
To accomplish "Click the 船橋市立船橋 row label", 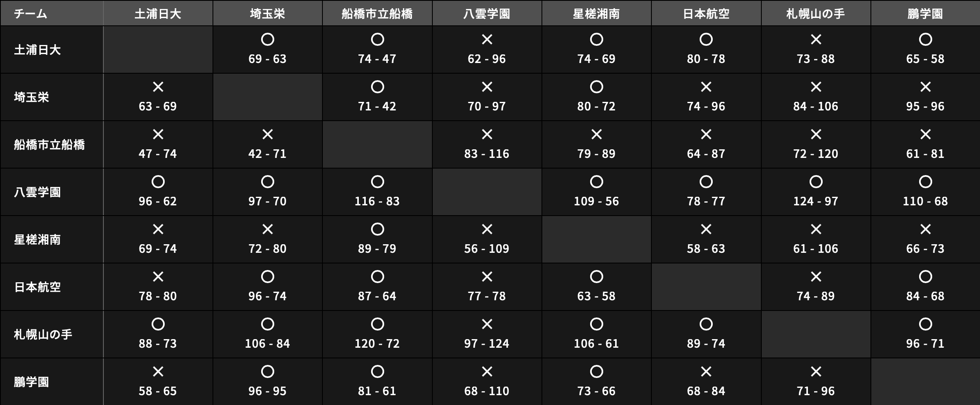I will (49, 145).
